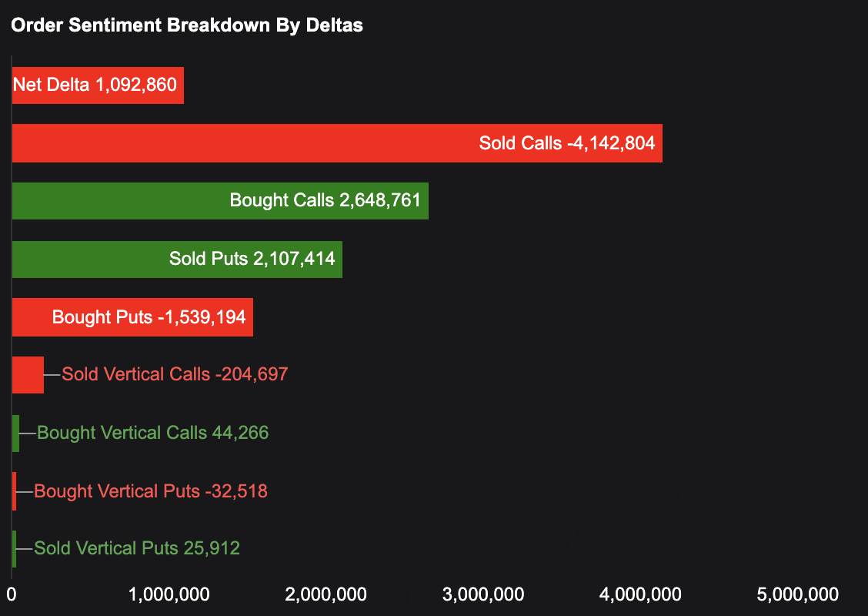
Task: Click the chart title Order Sentiment Breakdown
Action: click(x=187, y=25)
